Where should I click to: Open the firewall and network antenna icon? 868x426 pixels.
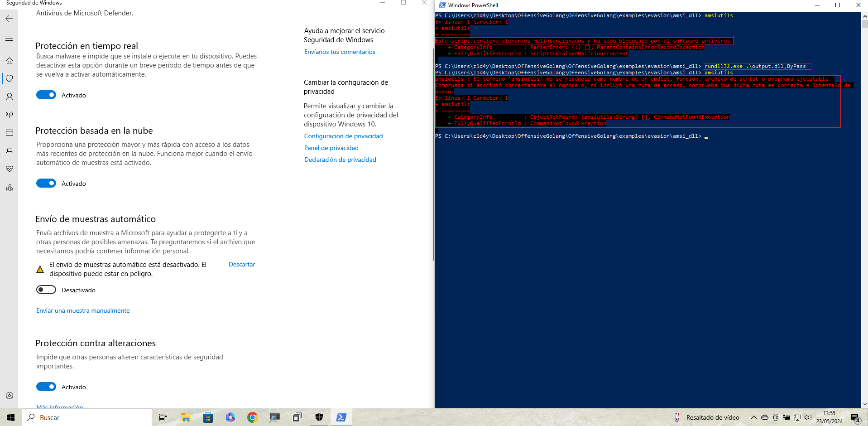pyautogui.click(x=9, y=115)
